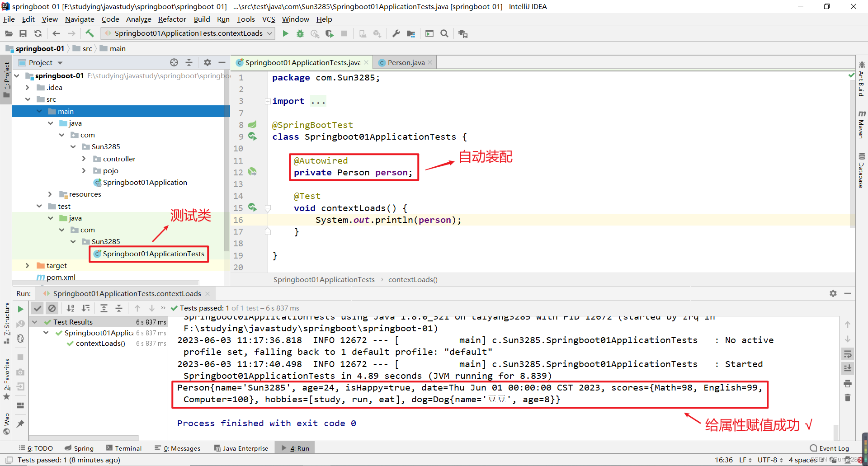The image size is (868, 466).
Task: Select the pom.xml file in project tree
Action: [x=61, y=277]
